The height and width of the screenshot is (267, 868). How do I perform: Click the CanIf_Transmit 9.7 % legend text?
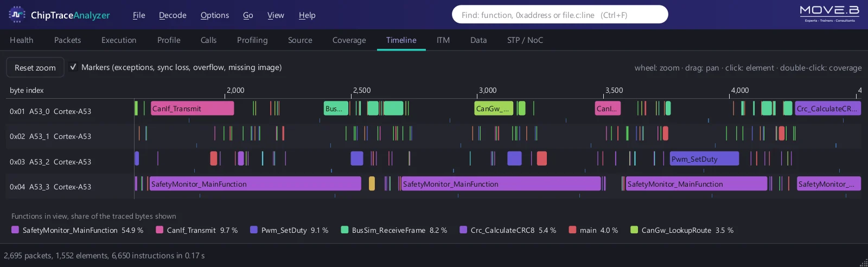pos(202,230)
